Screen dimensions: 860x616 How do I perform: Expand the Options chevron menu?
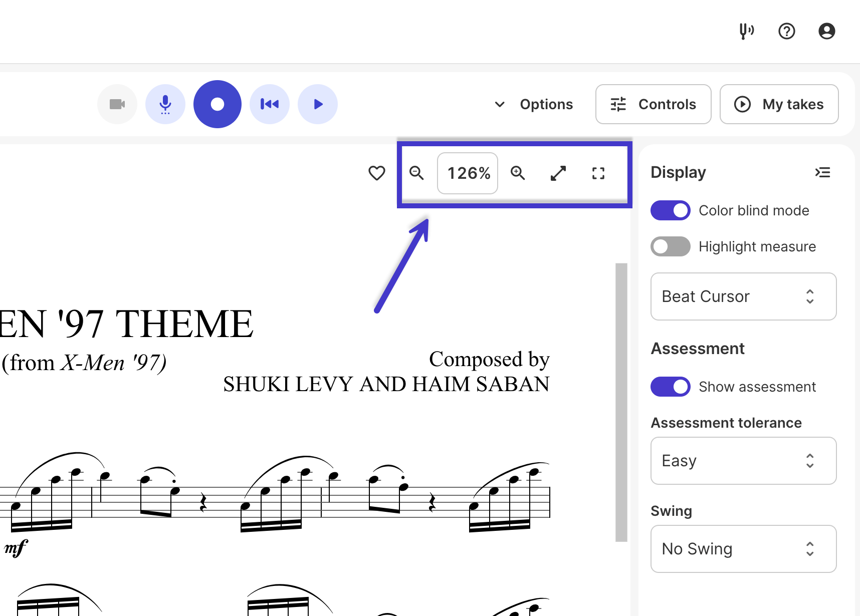click(x=534, y=104)
